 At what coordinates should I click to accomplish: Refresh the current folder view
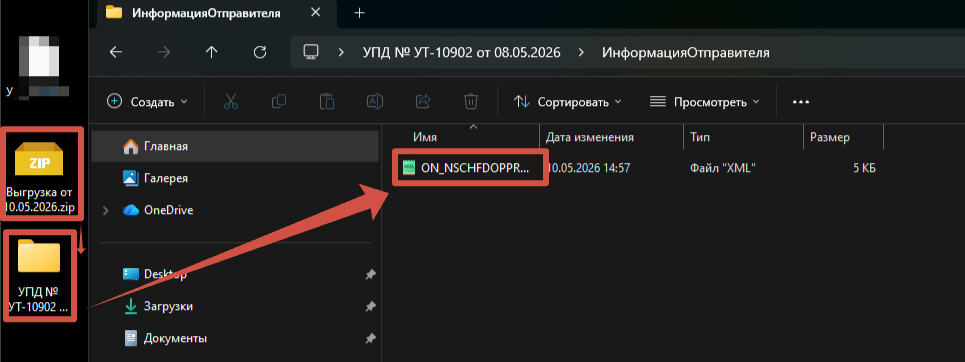coord(260,52)
